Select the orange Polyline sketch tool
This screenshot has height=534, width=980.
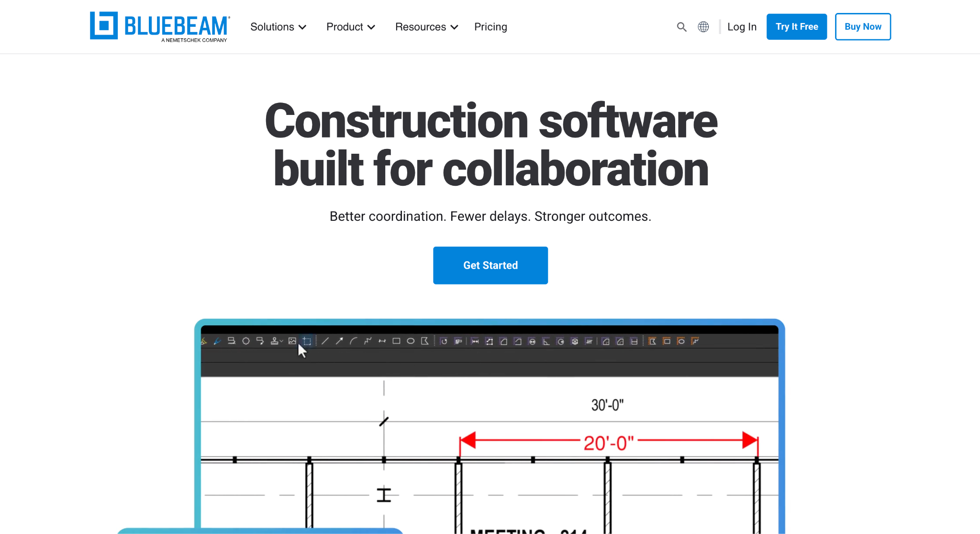point(695,341)
